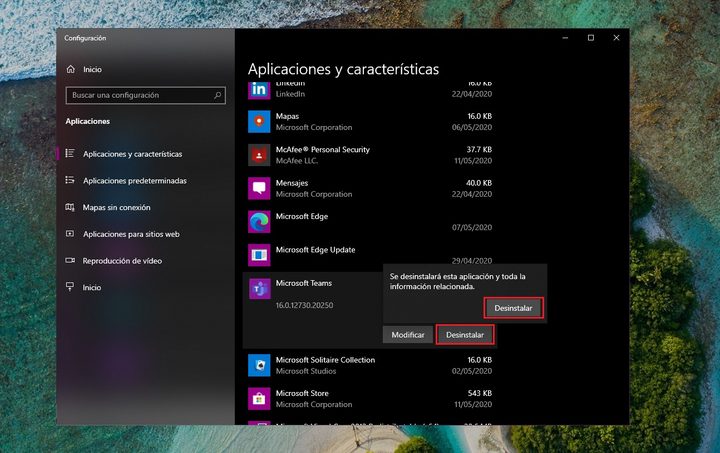Viewport: 720px width, 453px height.
Task: Click the Solitaire date 02/05/2020
Action: pos(472,371)
